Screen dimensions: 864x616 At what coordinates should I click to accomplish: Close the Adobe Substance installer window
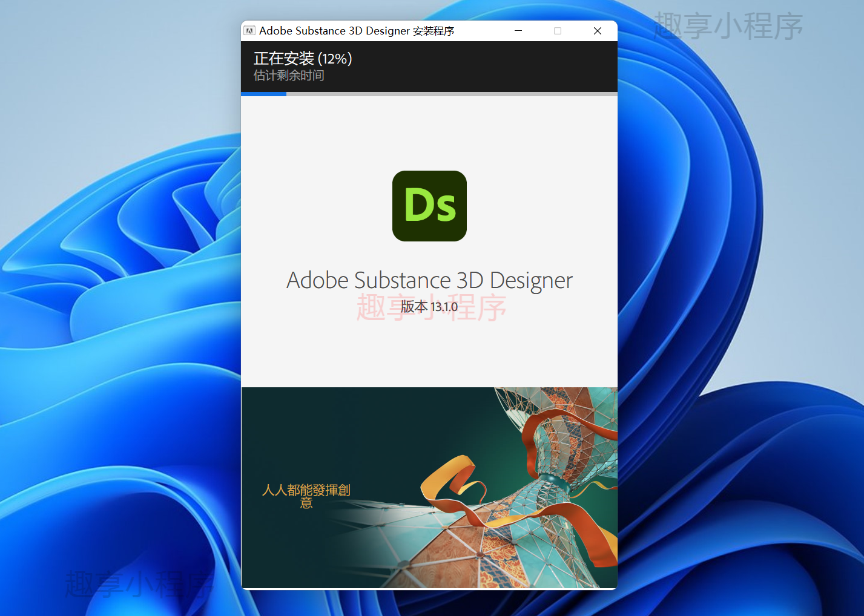click(x=598, y=31)
